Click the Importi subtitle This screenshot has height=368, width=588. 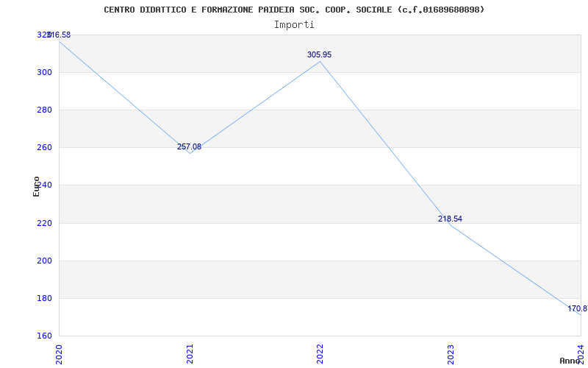point(294,25)
